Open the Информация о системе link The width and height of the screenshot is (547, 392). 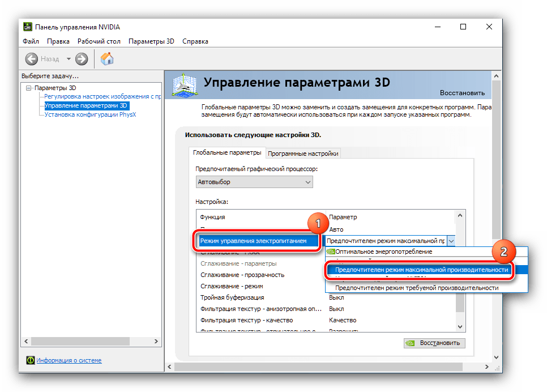[69, 360]
